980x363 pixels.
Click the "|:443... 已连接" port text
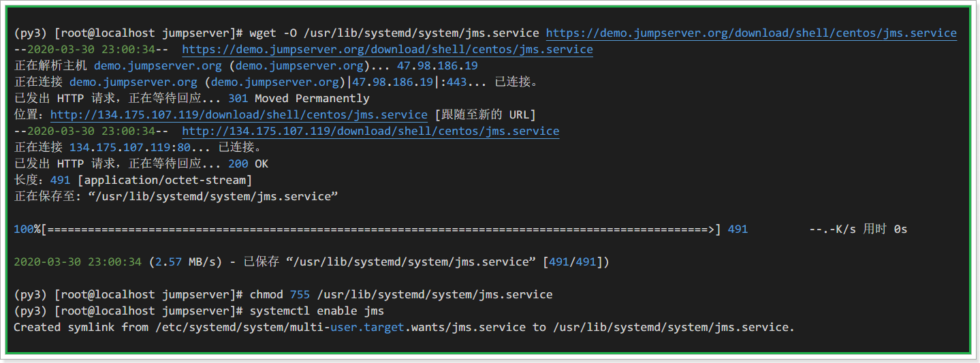[486, 82]
